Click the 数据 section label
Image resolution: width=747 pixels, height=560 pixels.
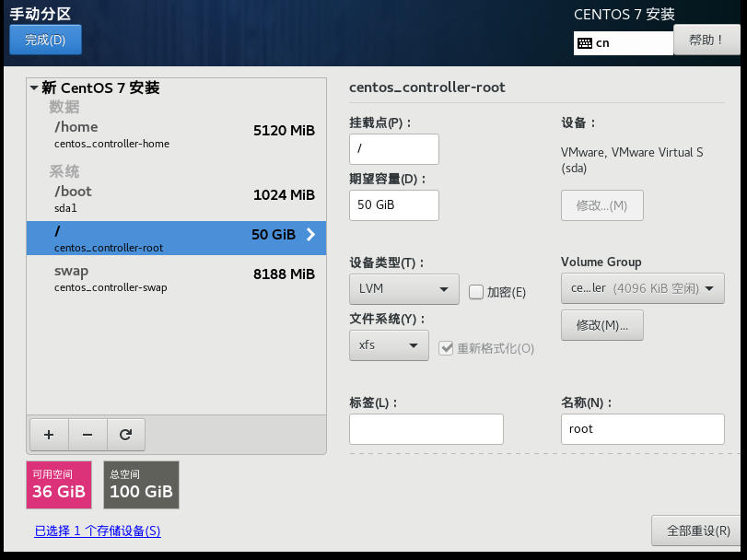64,107
